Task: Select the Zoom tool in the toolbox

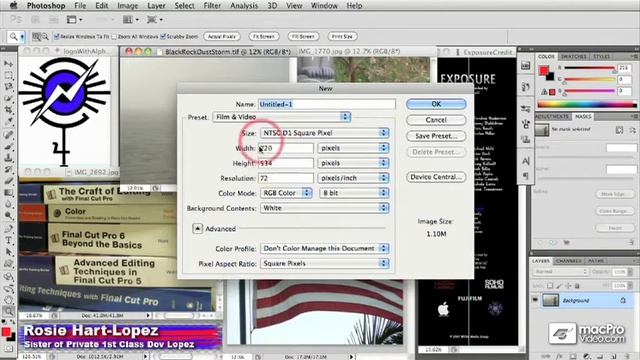Action: 8,311
